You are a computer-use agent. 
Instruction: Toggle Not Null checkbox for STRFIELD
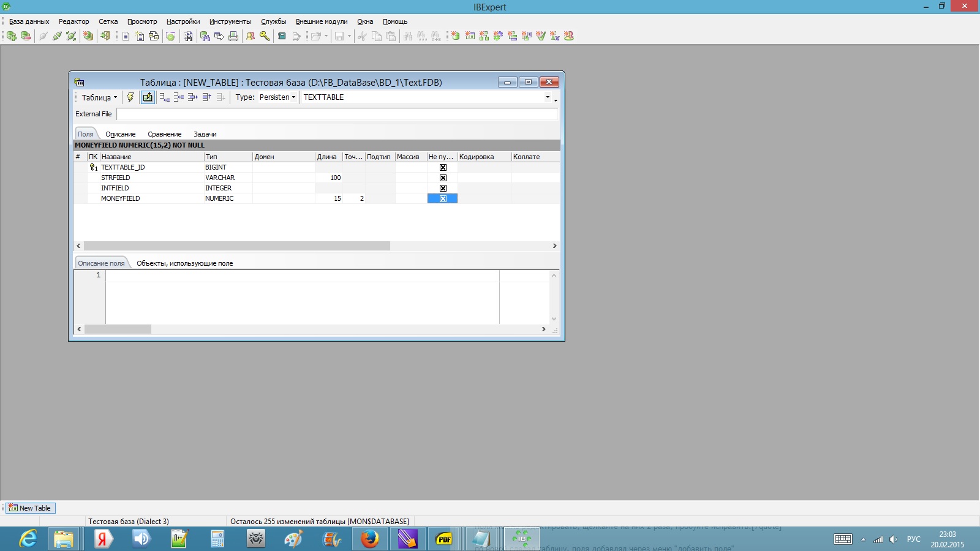[x=443, y=178]
